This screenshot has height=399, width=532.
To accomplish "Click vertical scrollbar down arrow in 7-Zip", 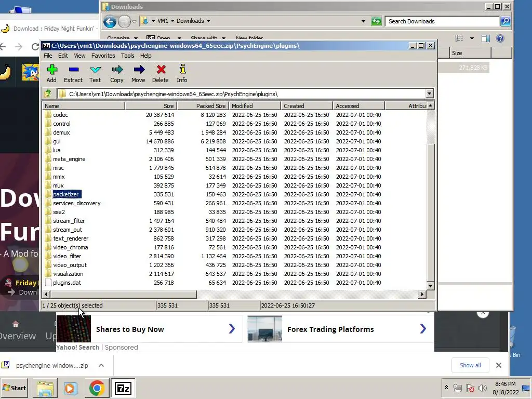I will click(x=430, y=286).
